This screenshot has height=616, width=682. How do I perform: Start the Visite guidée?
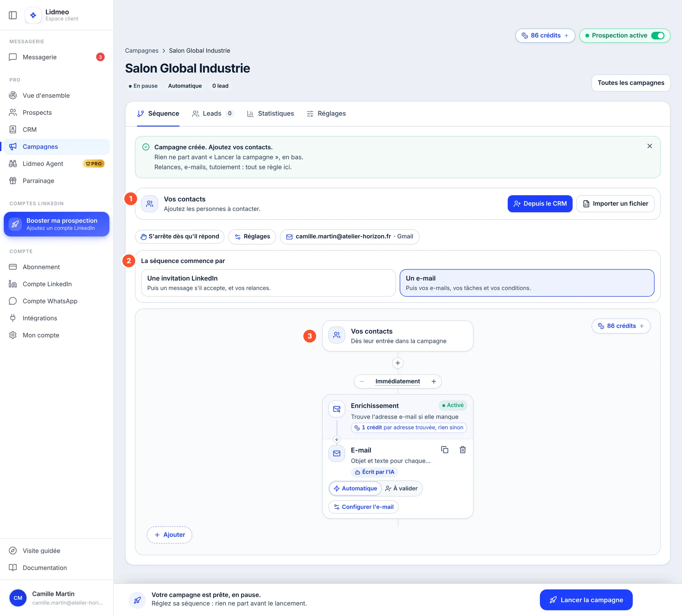point(57,551)
